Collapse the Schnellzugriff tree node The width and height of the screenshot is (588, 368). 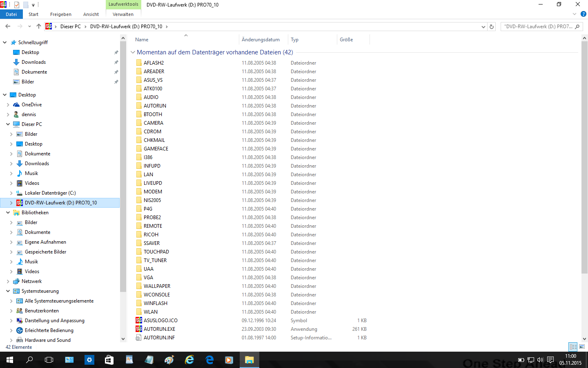pyautogui.click(x=5, y=43)
